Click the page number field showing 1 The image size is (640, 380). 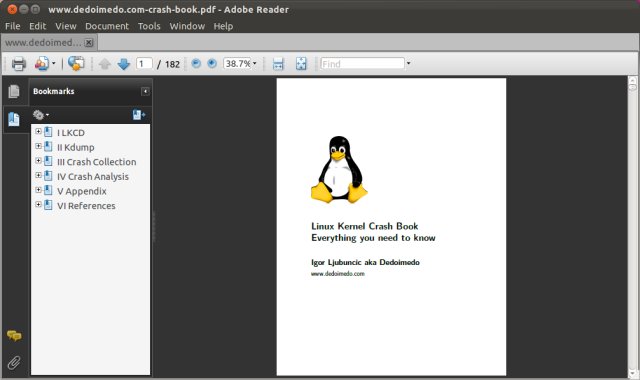click(x=144, y=64)
